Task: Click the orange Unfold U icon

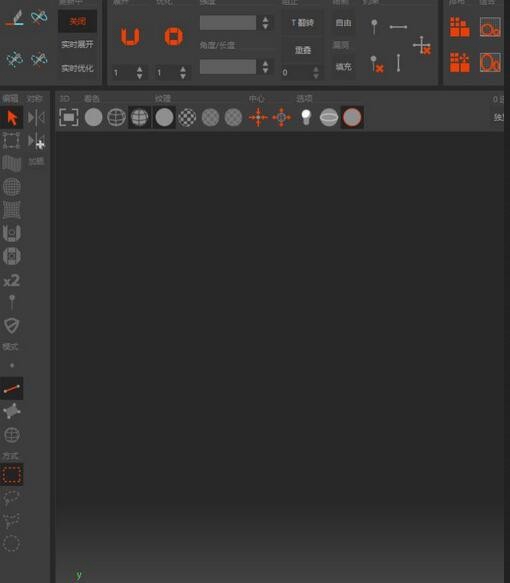Action: [x=130, y=36]
